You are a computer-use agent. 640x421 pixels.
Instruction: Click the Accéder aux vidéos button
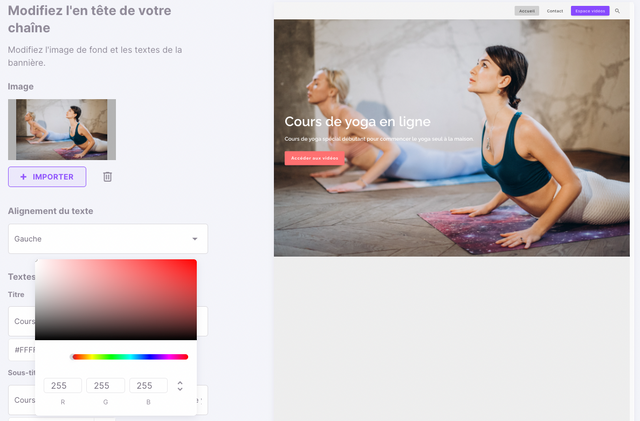[314, 158]
